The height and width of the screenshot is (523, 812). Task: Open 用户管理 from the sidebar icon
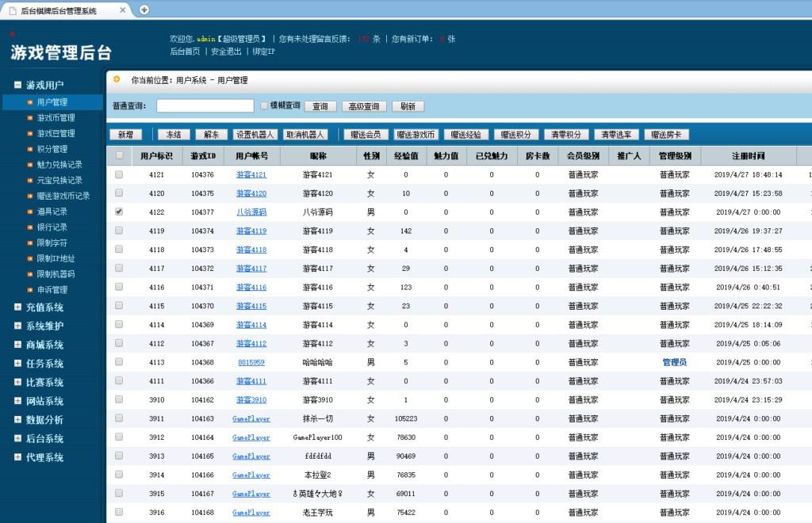[x=29, y=101]
